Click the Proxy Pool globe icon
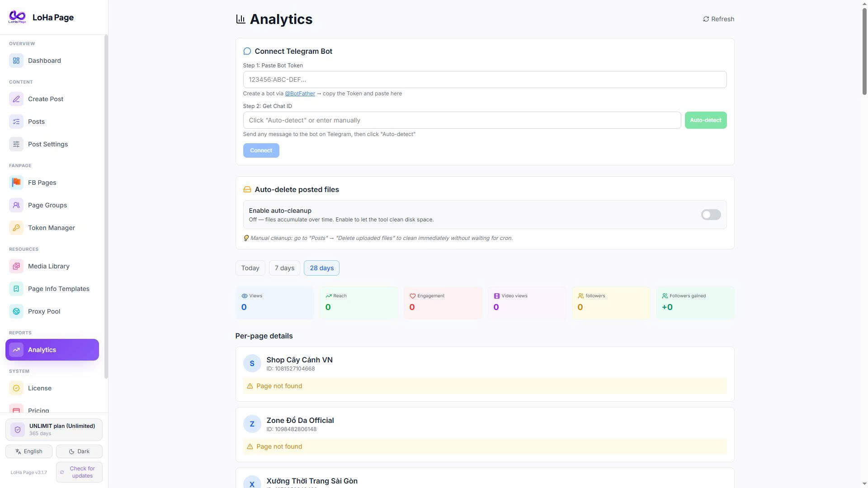Viewport: 868px width, 488px height. click(x=16, y=311)
